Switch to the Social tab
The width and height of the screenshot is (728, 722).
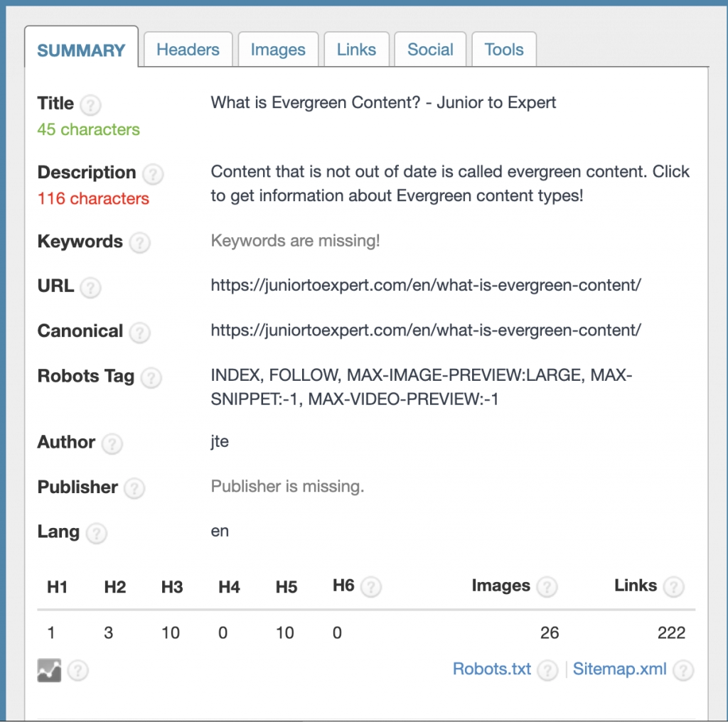(430, 49)
